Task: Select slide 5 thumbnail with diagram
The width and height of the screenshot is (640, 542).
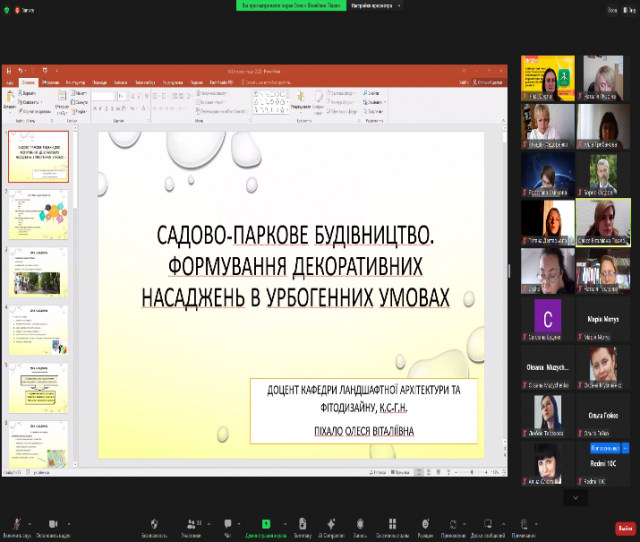Action: pyautogui.click(x=38, y=388)
